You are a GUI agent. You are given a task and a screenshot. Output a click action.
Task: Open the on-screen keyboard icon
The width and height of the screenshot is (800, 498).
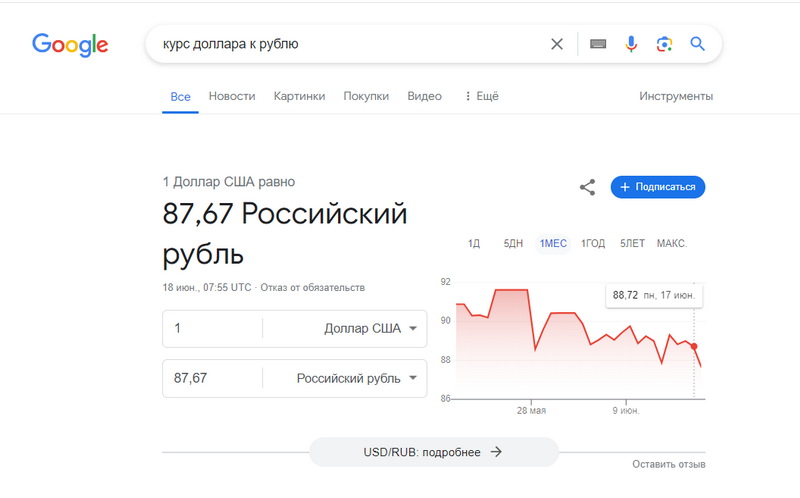(x=598, y=44)
